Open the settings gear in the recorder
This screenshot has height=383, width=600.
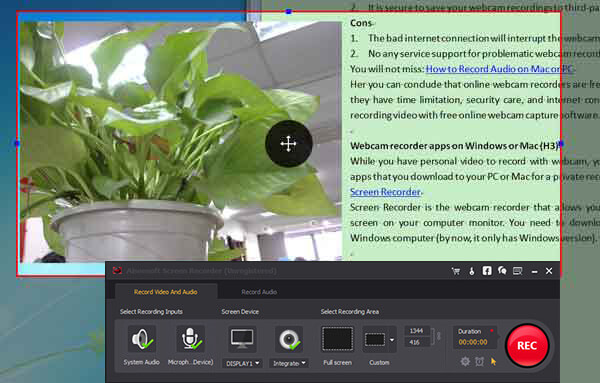(x=465, y=361)
